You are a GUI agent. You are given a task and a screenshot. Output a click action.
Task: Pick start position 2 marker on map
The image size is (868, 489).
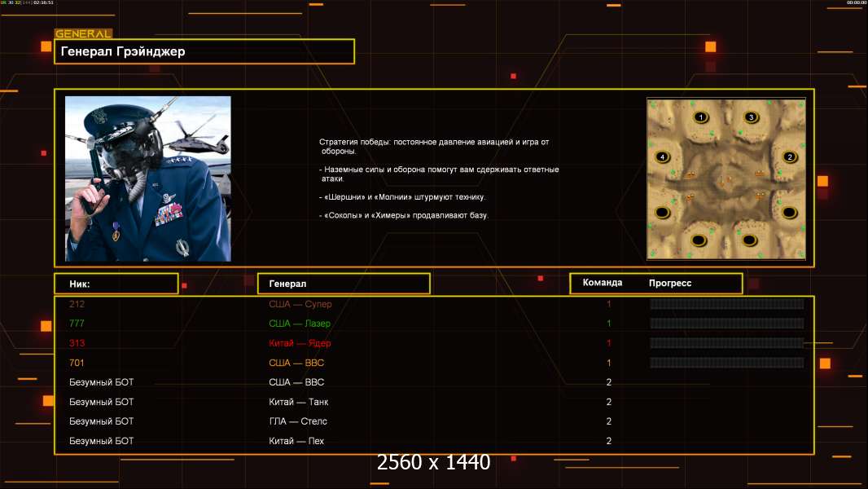(788, 156)
